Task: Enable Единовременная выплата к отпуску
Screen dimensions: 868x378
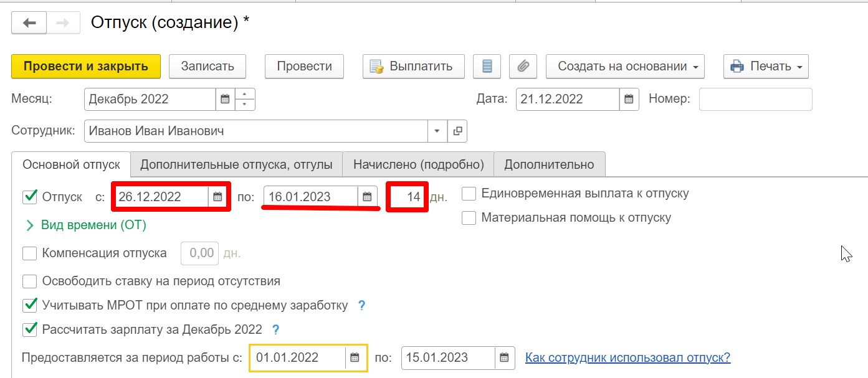Action: pos(469,194)
